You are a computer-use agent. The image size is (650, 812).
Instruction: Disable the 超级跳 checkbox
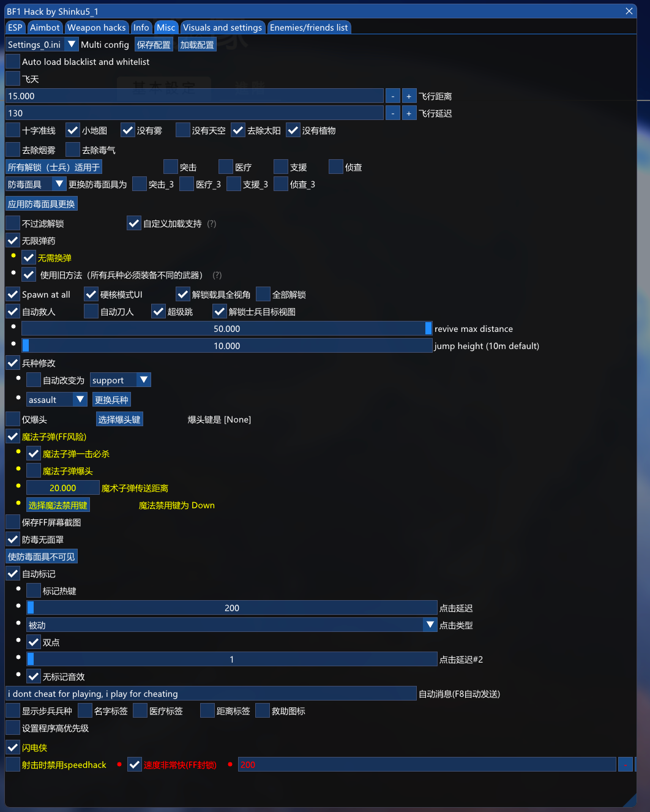coord(159,312)
